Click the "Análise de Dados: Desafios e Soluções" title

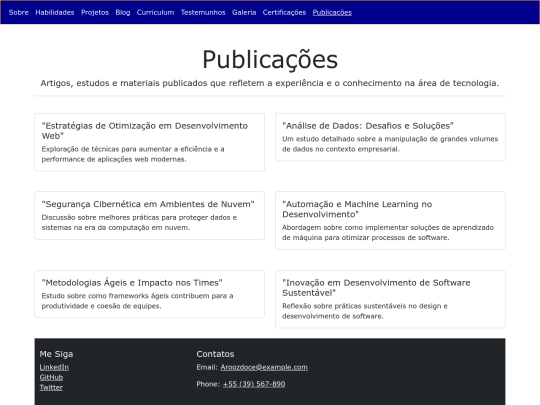pyautogui.click(x=368, y=126)
